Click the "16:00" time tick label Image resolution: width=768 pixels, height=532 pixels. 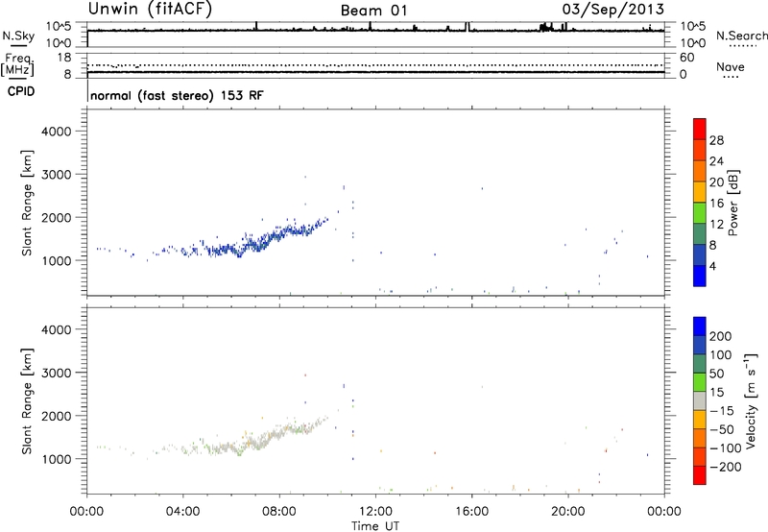click(x=471, y=512)
